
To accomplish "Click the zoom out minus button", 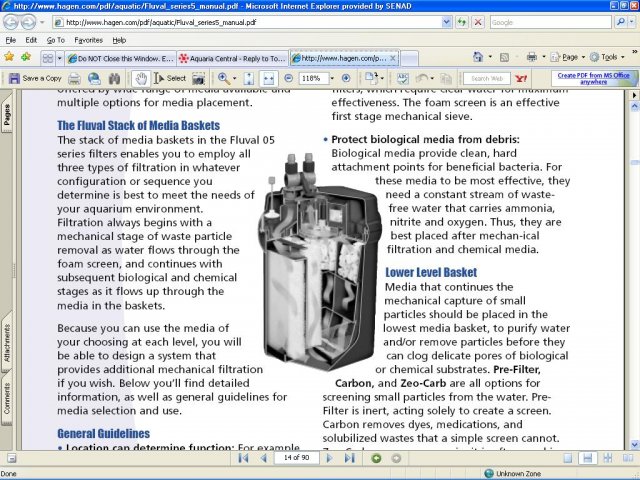I will pyautogui.click(x=289, y=78).
